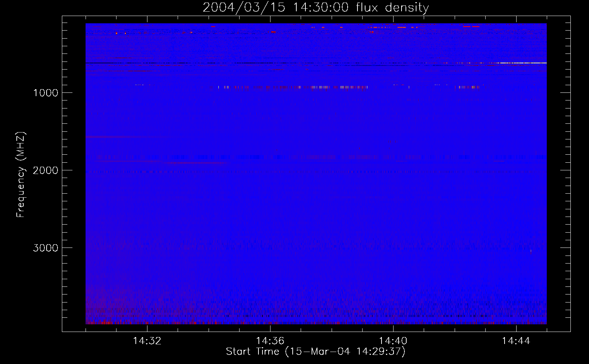Select the "Start Time (15-Mar-04 14:29:37)" axis label
The image size is (589, 364).
316,352
